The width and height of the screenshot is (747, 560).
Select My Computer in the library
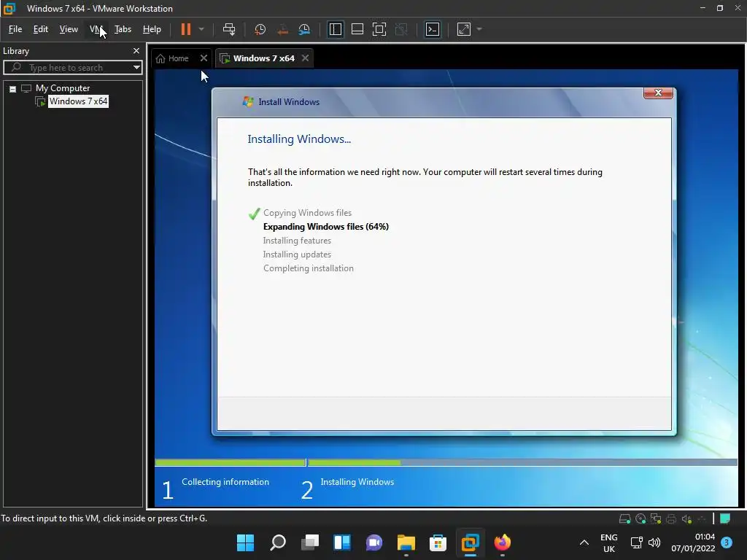point(63,88)
